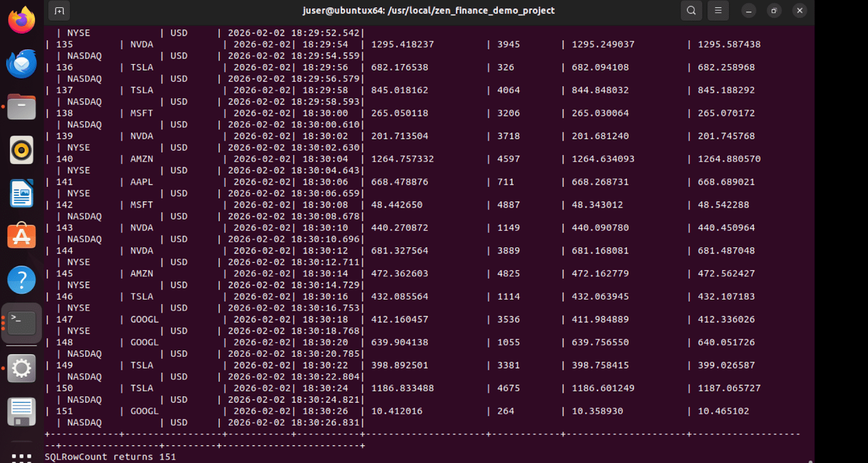Click the terminal search icon
The image size is (868, 463).
(691, 11)
